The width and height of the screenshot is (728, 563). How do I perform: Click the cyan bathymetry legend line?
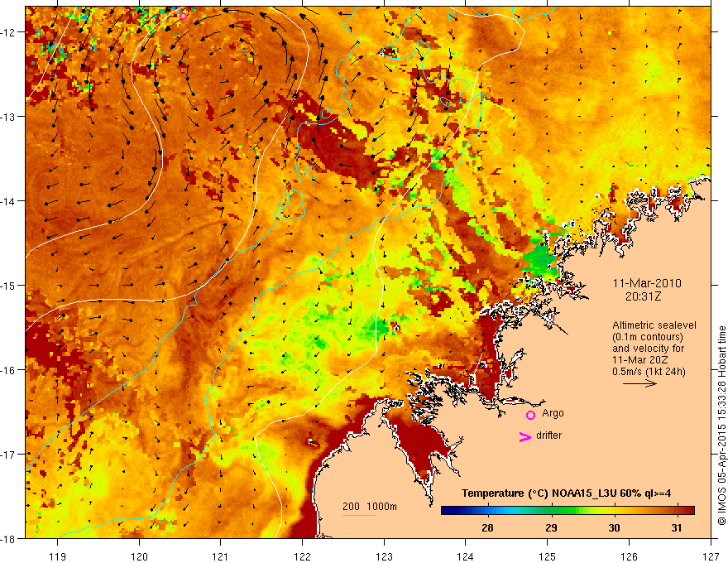[359, 515]
